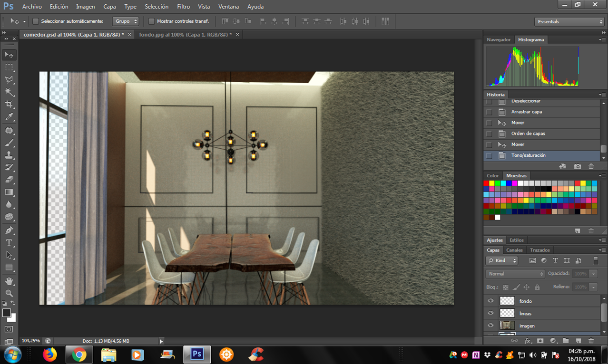Select the Eyedropper tool
Image resolution: width=608 pixels, height=364 pixels.
coord(9,117)
